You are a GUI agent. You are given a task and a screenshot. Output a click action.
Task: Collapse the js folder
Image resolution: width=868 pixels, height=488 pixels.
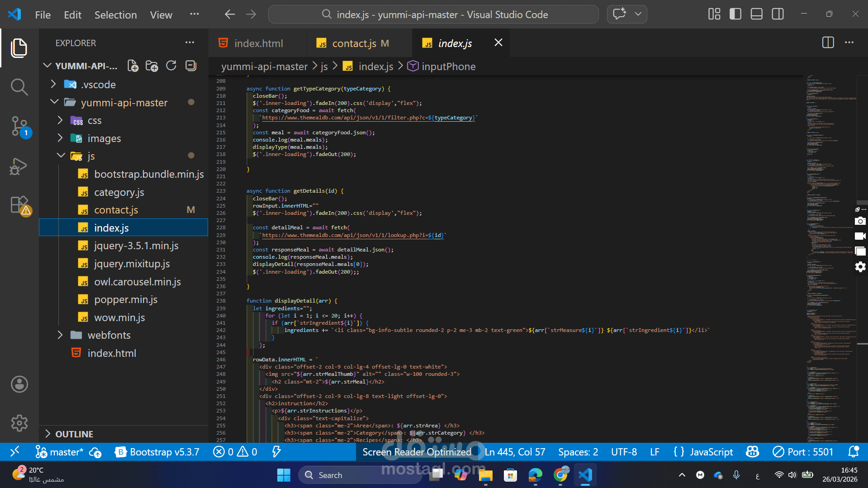(x=90, y=156)
